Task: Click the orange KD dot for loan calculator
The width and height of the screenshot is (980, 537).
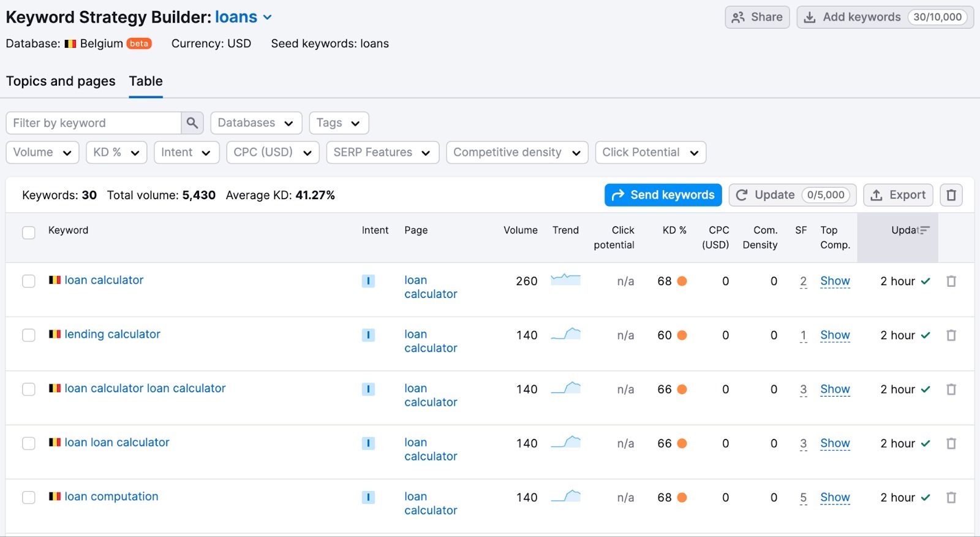Action: pos(682,281)
